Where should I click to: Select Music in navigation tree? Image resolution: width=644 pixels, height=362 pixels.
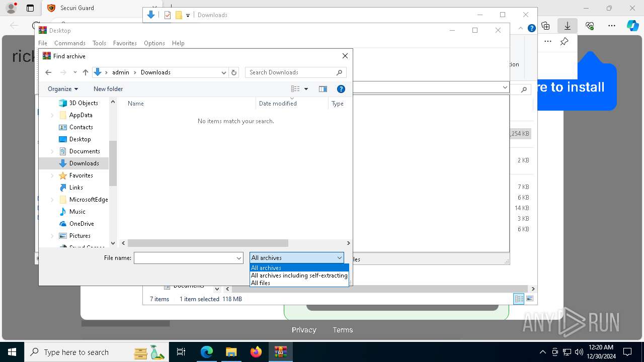(x=77, y=212)
